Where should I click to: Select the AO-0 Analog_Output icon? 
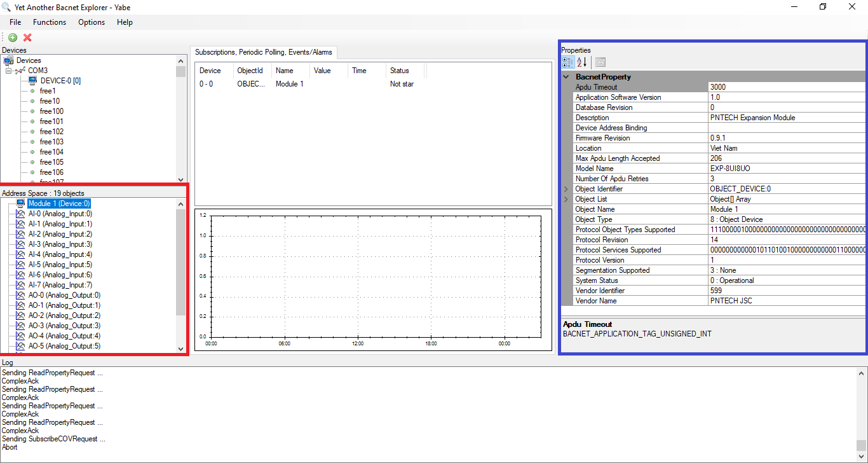(x=20, y=295)
